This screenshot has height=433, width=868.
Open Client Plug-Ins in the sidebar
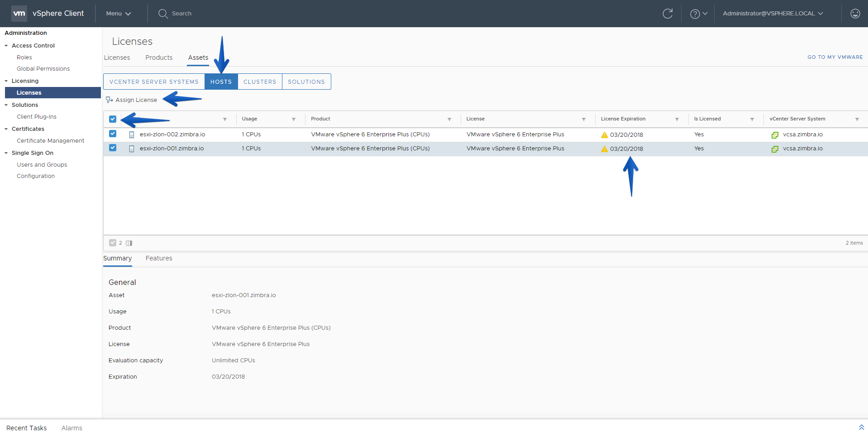pos(37,117)
